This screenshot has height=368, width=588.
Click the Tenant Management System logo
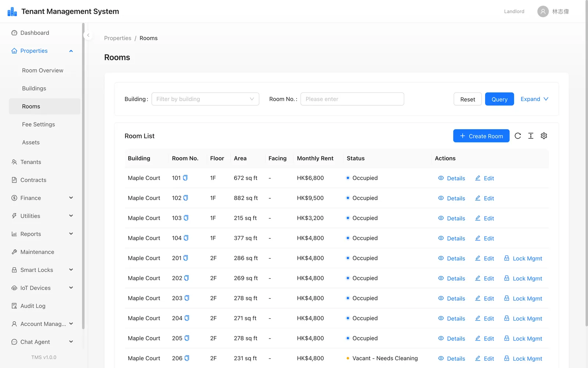(x=12, y=11)
